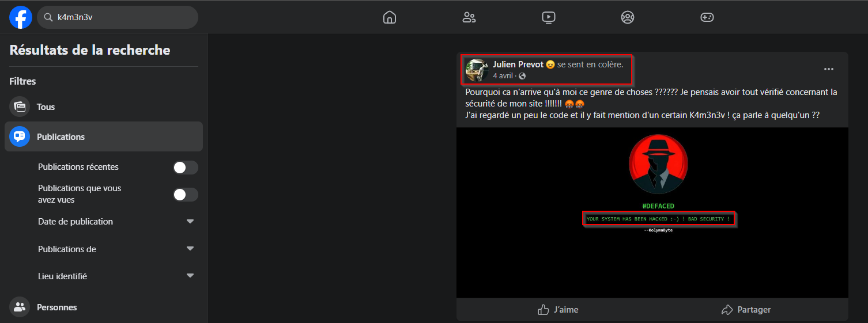This screenshot has height=323, width=868.
Task: Expand the Lieu identifié dropdown
Action: point(190,276)
